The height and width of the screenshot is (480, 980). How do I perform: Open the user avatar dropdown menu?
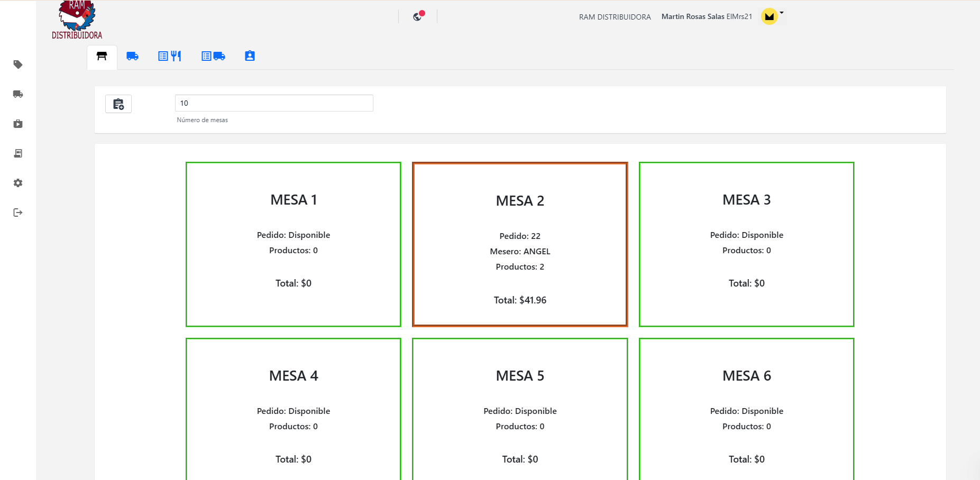[772, 16]
